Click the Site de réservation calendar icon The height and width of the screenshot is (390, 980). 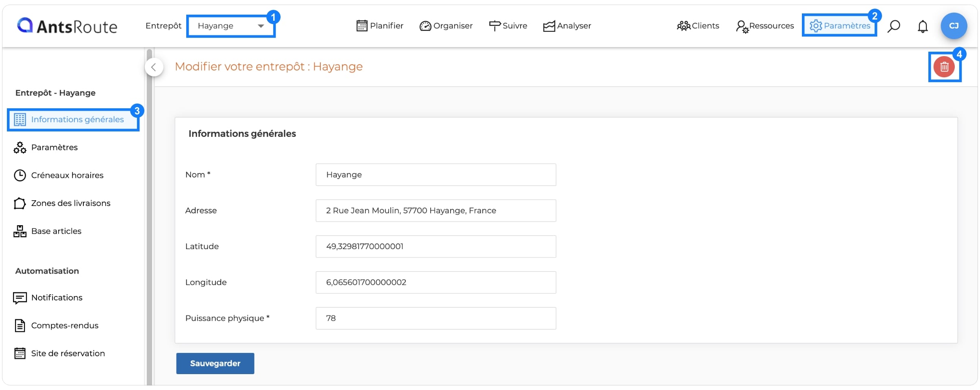[20, 353]
